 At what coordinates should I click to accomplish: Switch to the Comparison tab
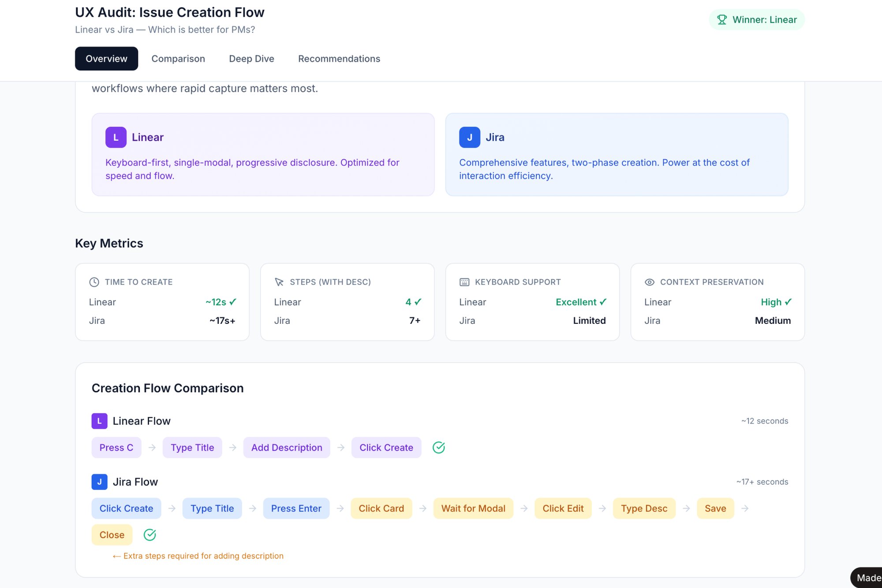(178, 58)
